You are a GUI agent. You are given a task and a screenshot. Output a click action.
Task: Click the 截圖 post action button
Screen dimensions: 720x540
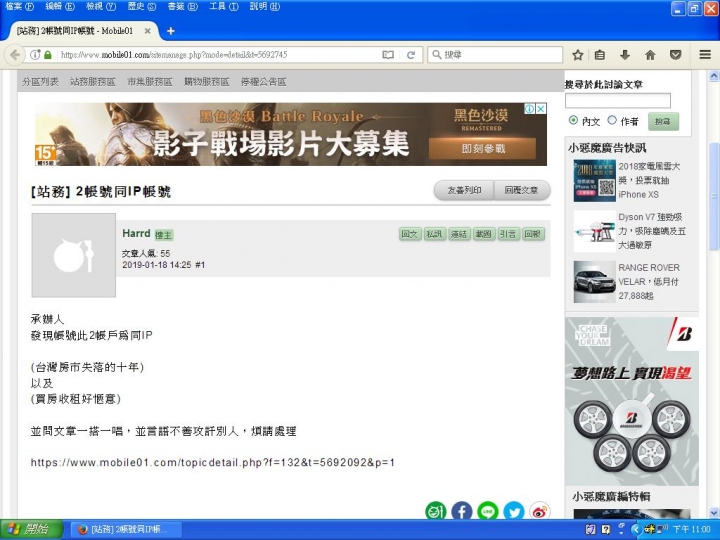(484, 234)
